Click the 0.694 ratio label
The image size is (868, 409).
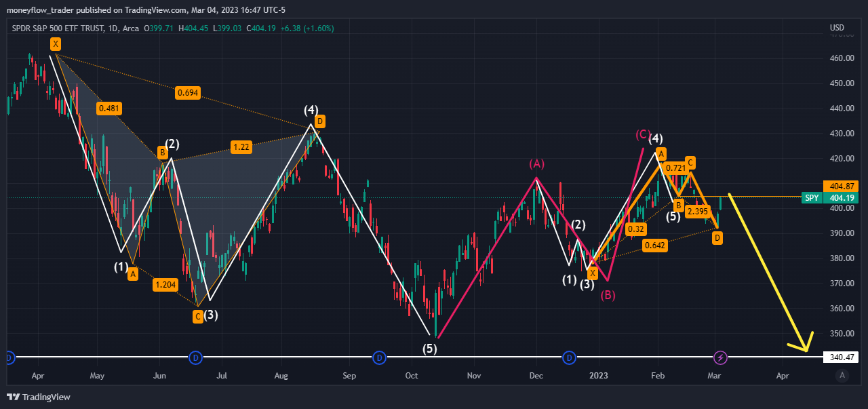tap(187, 93)
